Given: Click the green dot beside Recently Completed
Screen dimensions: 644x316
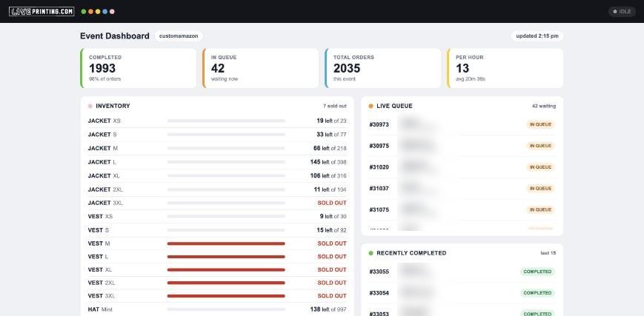Looking at the screenshot, I should point(371,253).
